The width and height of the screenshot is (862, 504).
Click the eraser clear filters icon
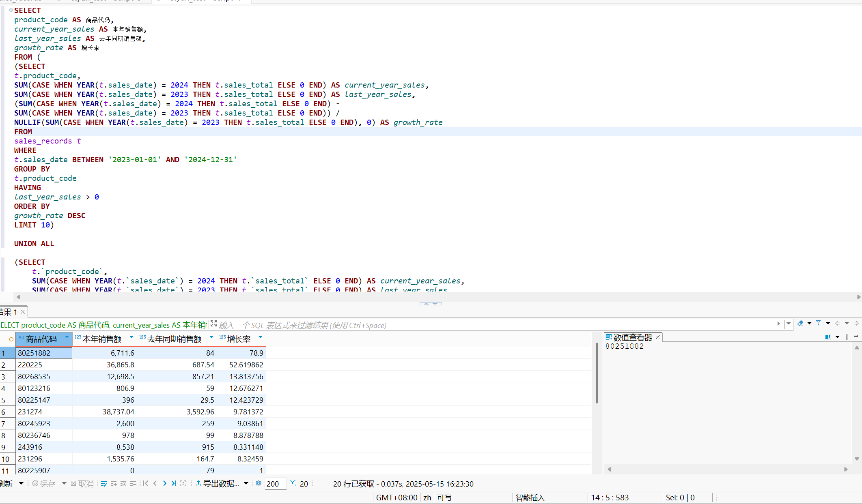coord(800,323)
